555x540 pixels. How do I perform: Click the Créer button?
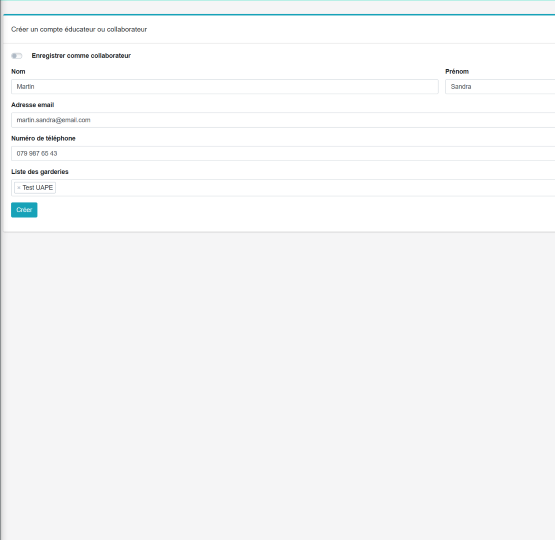tap(24, 210)
